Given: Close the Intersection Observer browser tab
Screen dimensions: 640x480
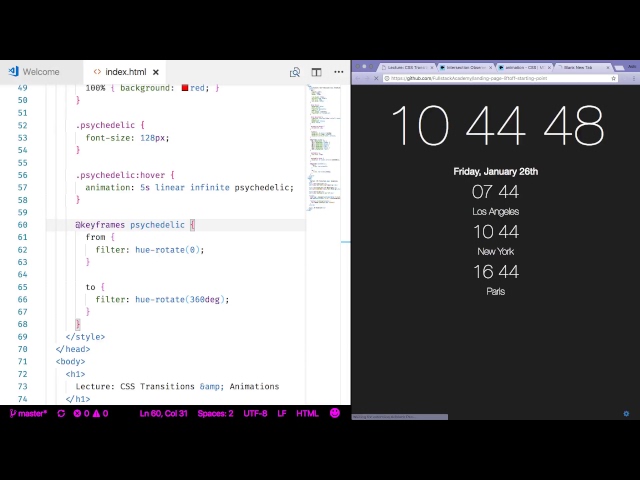Looking at the screenshot, I should (x=491, y=67).
